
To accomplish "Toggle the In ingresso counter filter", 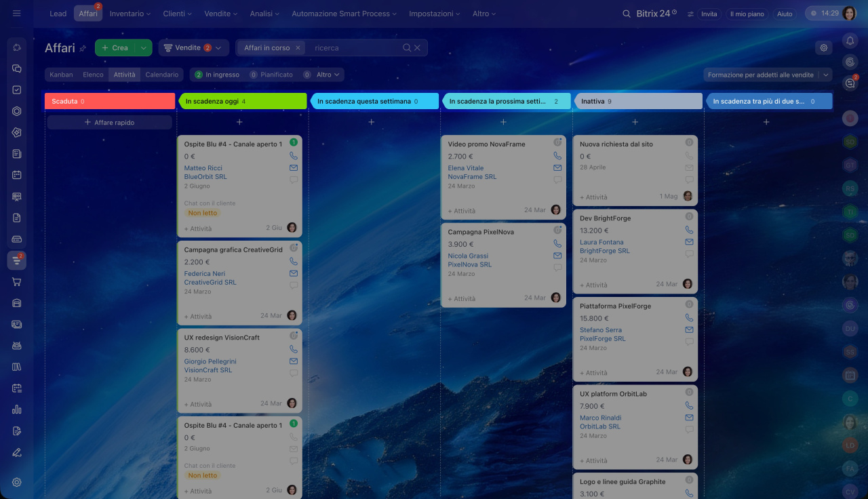I will (217, 75).
